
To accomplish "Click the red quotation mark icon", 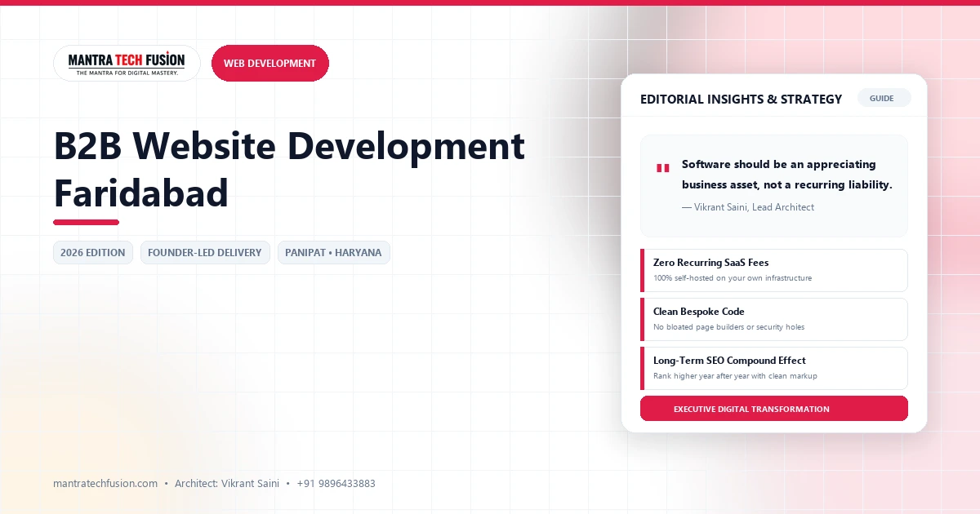I will click(x=662, y=168).
